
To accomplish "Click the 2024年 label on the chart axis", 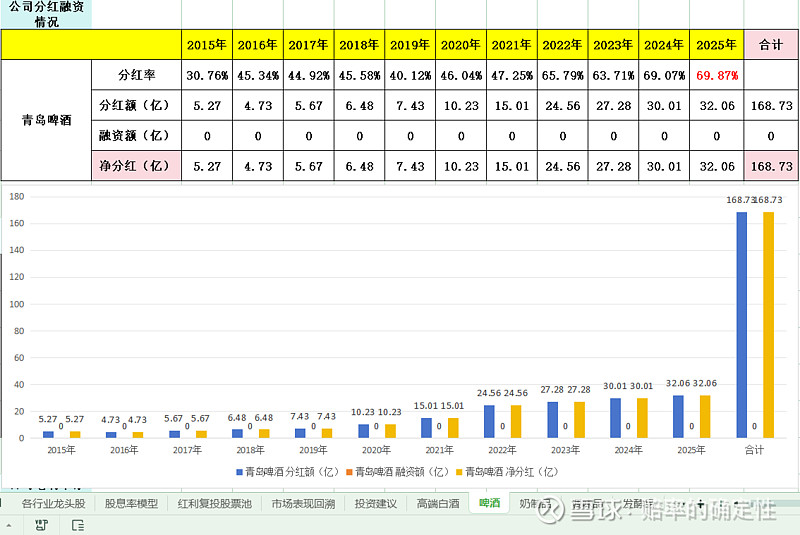I will pos(628,450).
